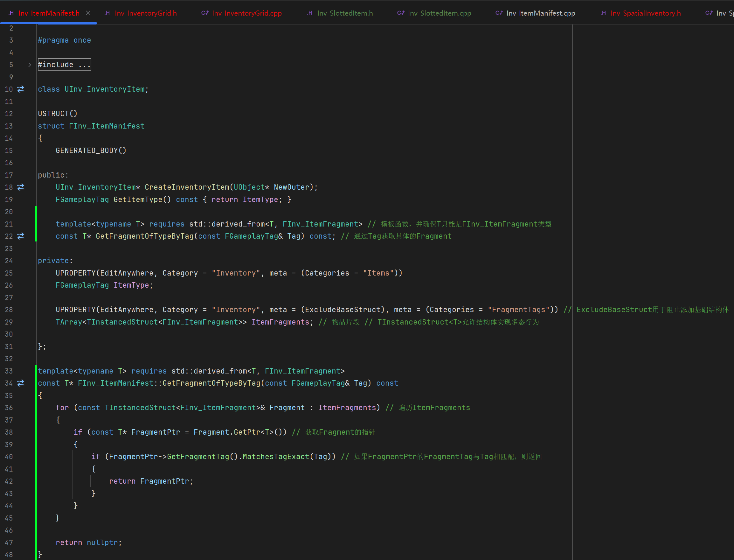Screen dimensions: 734x560
Task: Expand the folded #include region arrow
Action: point(29,65)
